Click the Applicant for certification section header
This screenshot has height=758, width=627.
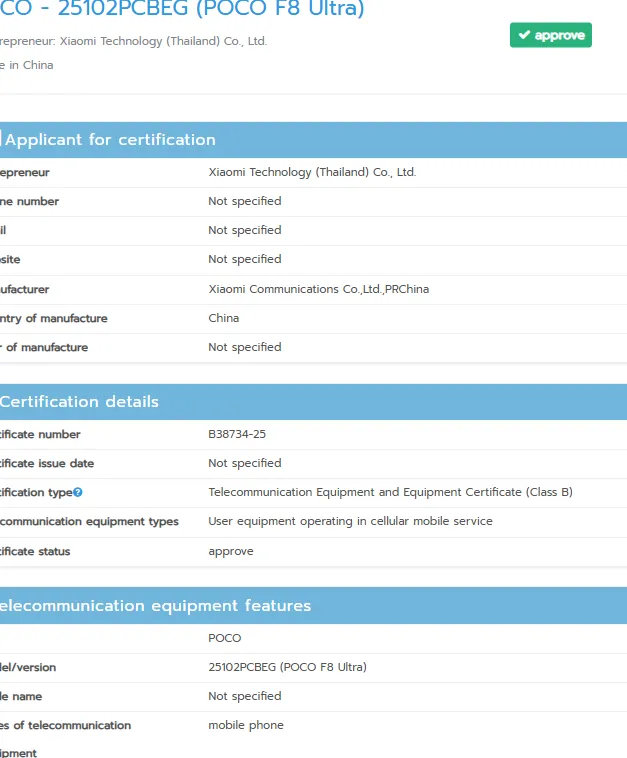tap(110, 140)
